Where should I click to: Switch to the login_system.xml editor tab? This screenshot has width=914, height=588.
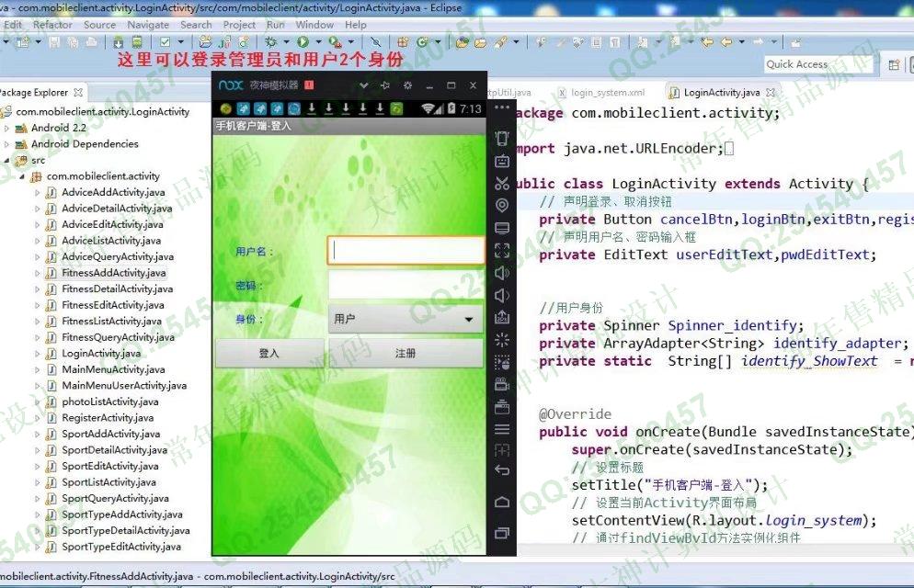pos(601,93)
